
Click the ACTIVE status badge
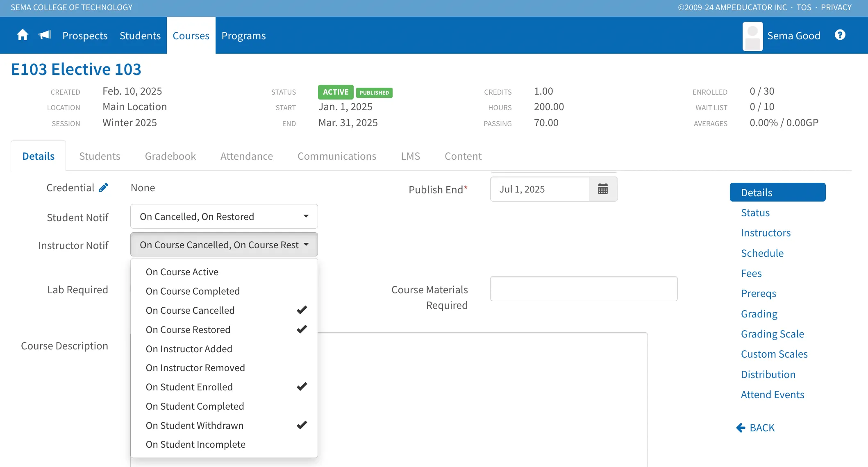coord(336,92)
